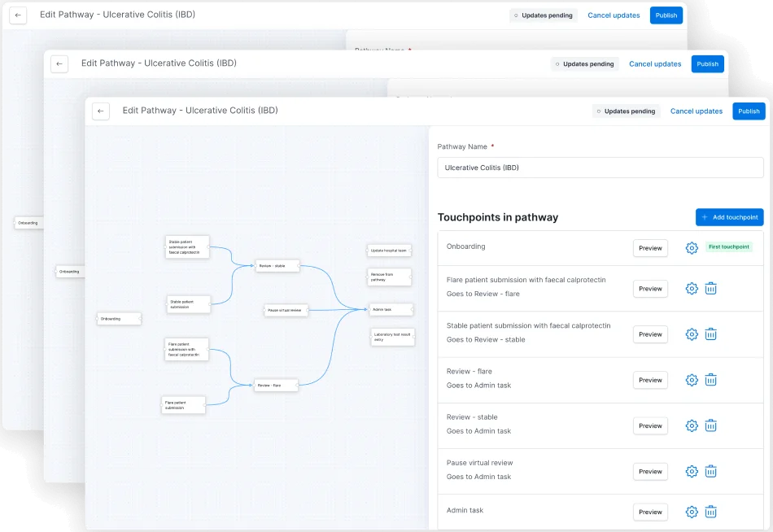Publish the pathway in front window

tap(749, 111)
